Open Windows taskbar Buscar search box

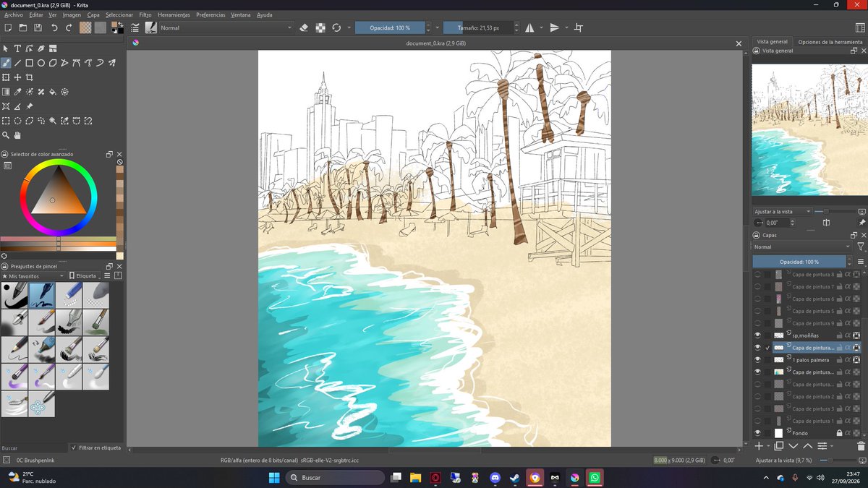[x=335, y=478]
